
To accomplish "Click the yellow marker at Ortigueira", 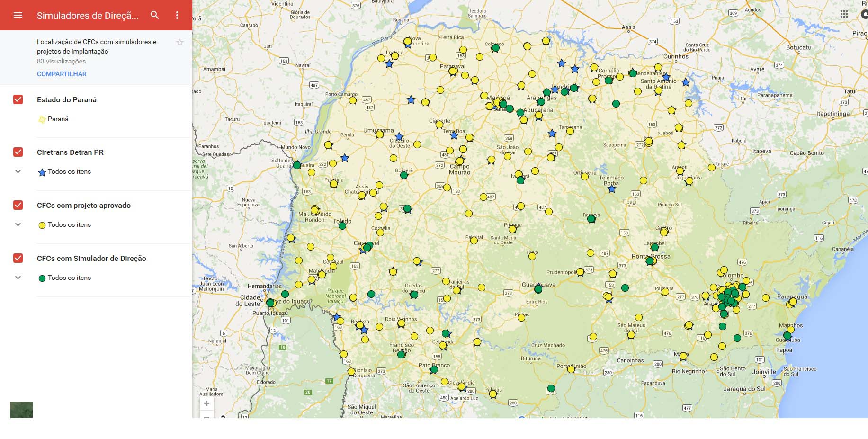I will [x=585, y=176].
